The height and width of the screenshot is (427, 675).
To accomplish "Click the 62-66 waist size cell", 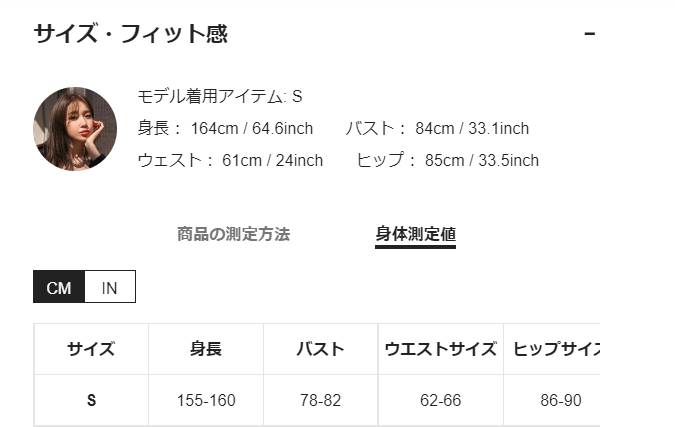I will [x=440, y=401].
